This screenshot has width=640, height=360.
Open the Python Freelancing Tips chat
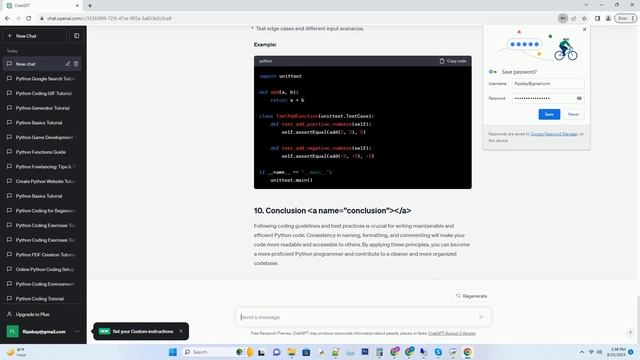(42, 167)
